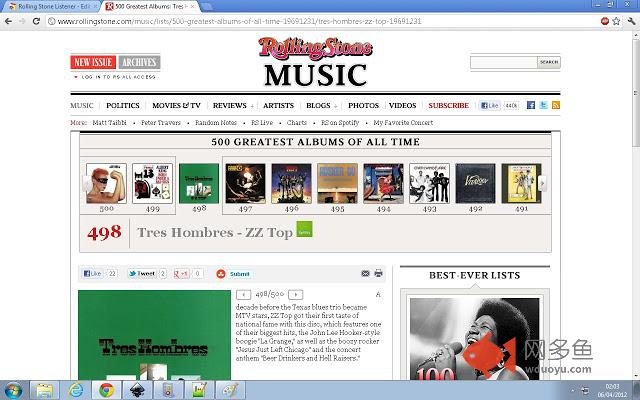Image resolution: width=640 pixels, height=400 pixels.
Task: Switch to Chrome in the taskbar
Action: pyautogui.click(x=106, y=391)
